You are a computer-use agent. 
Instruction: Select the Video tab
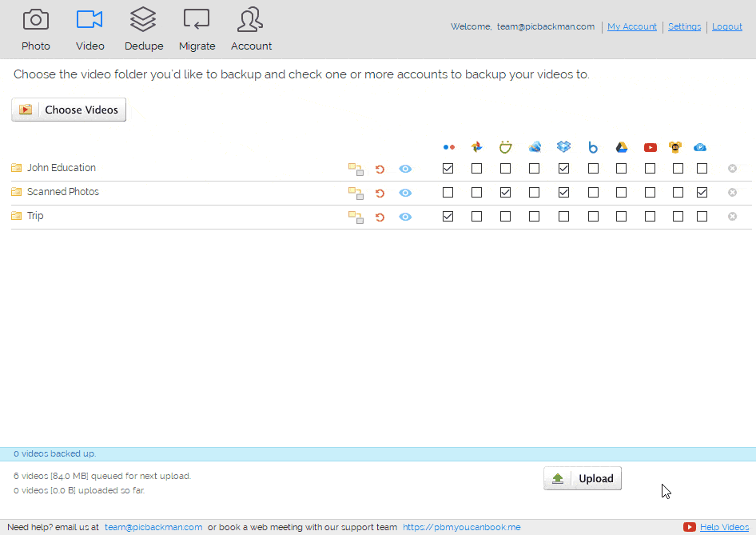click(x=90, y=29)
